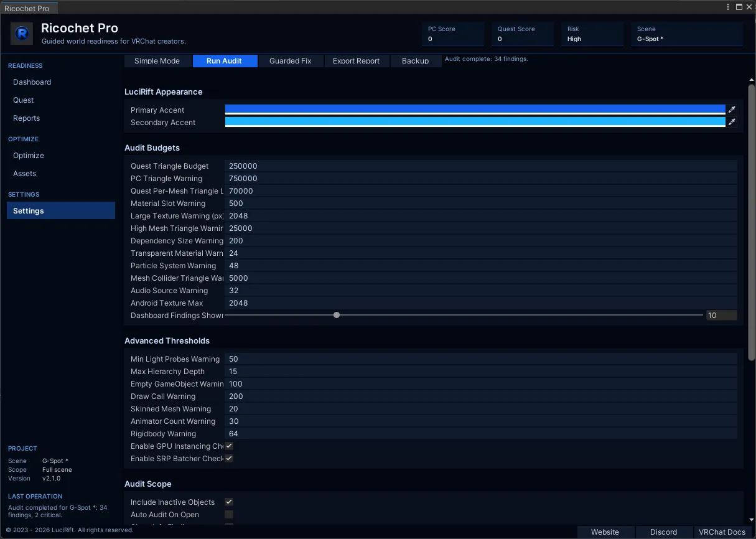This screenshot has height=539, width=756.
Task: Click the Audit Scope section heading
Action: pos(147,484)
